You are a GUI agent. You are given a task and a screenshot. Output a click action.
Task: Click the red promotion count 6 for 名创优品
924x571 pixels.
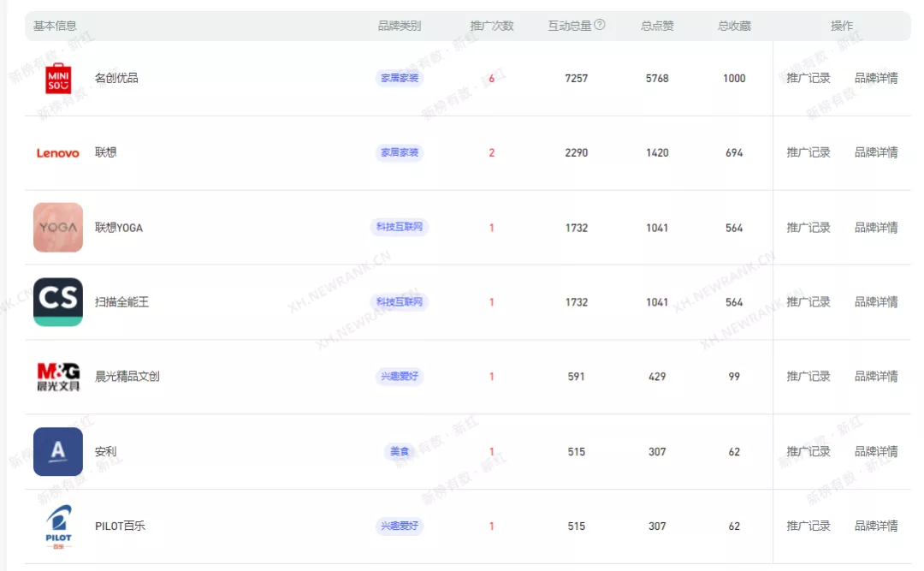(x=491, y=78)
